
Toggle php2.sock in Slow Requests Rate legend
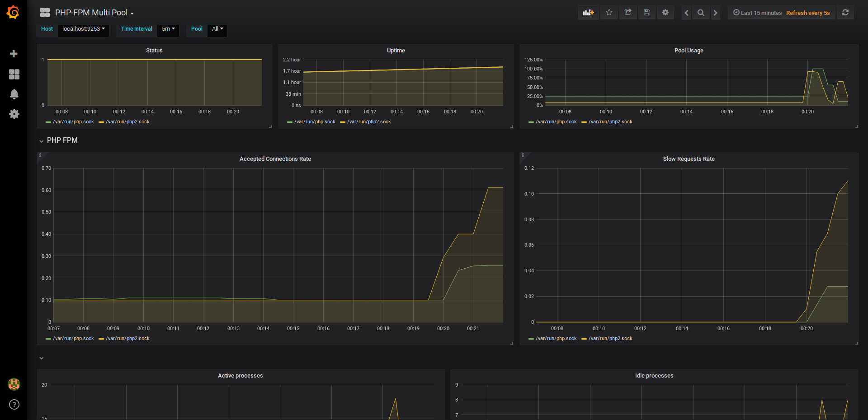pyautogui.click(x=610, y=339)
